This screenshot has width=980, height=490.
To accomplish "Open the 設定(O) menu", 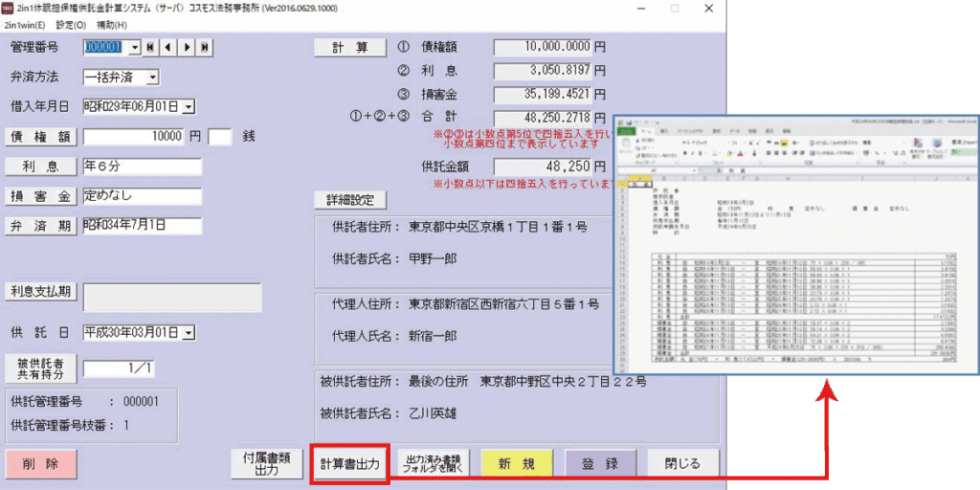I will 71,24.
